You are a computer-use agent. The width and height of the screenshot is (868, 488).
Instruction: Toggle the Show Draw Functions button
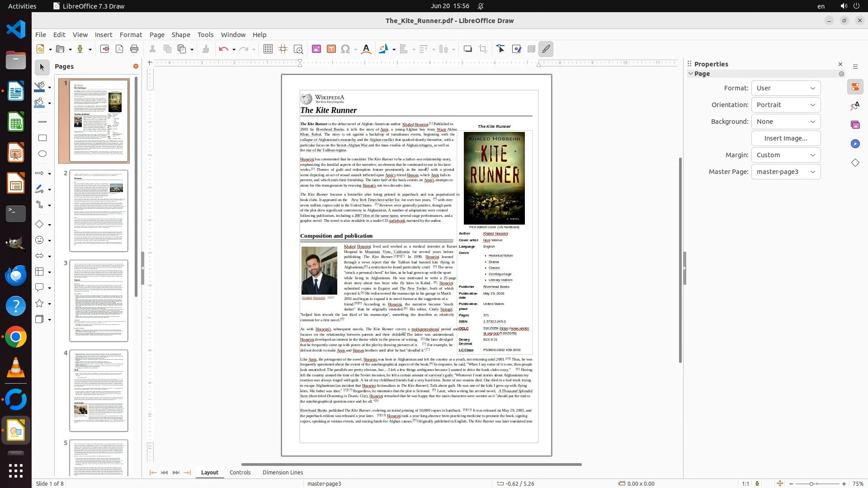click(x=546, y=49)
